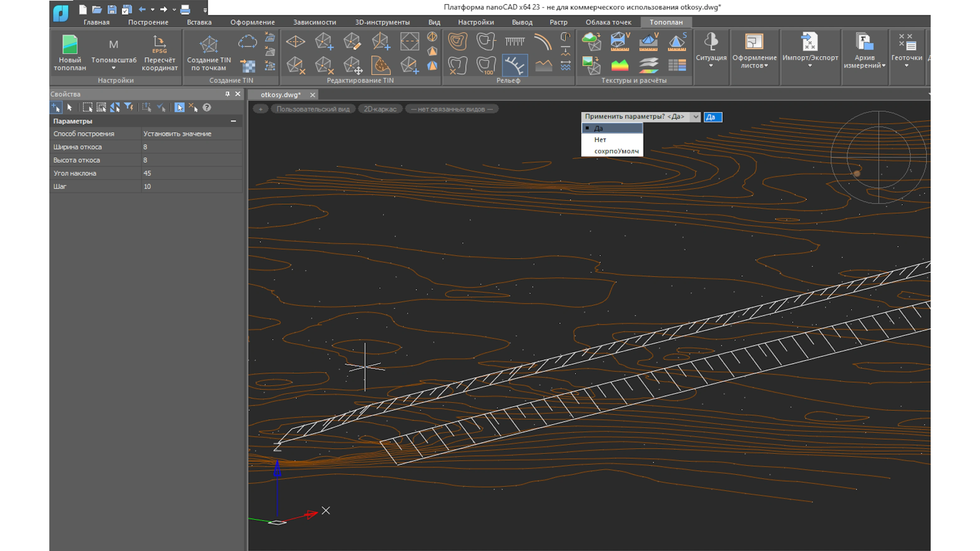Click the print icon in quick access toolbar
The height and width of the screenshot is (551, 980).
[x=185, y=9]
